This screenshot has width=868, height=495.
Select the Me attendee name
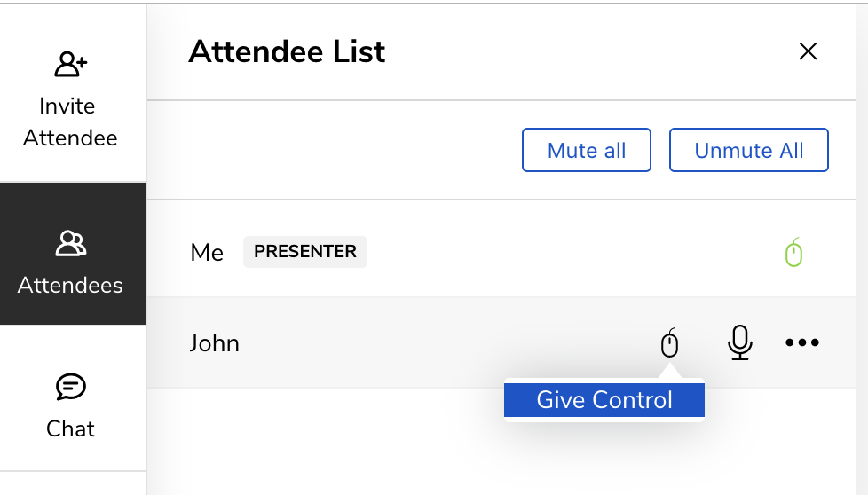tap(207, 253)
